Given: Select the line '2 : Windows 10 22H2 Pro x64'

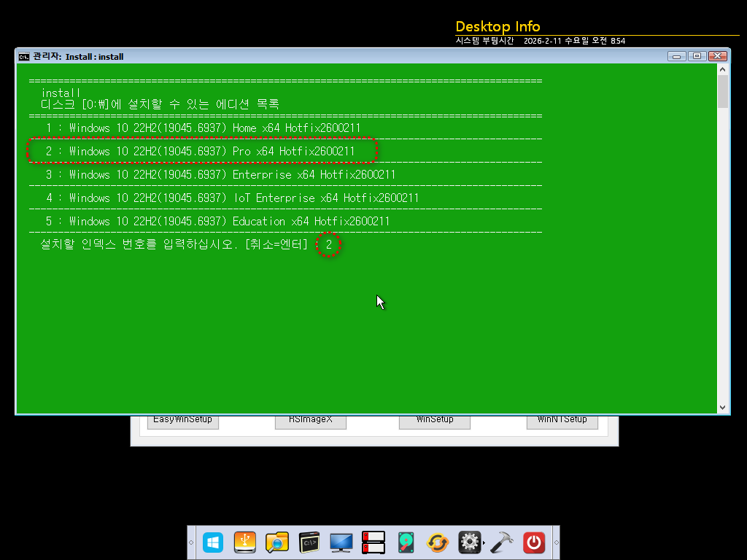Looking at the screenshot, I should tap(200, 151).
